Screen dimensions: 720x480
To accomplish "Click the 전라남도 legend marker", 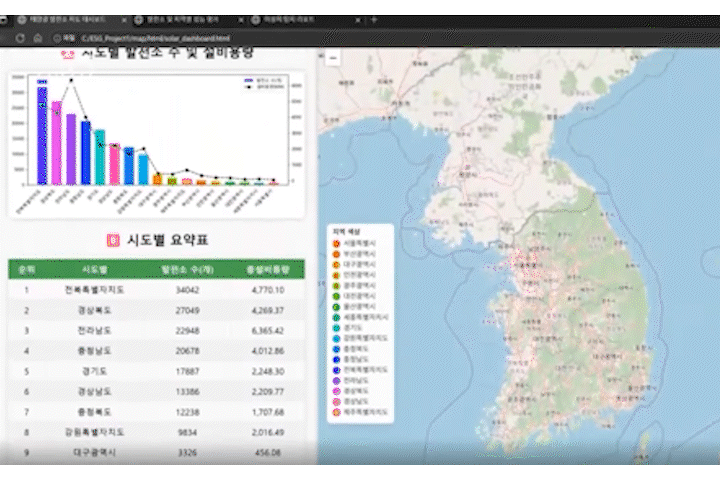I will [x=336, y=381].
